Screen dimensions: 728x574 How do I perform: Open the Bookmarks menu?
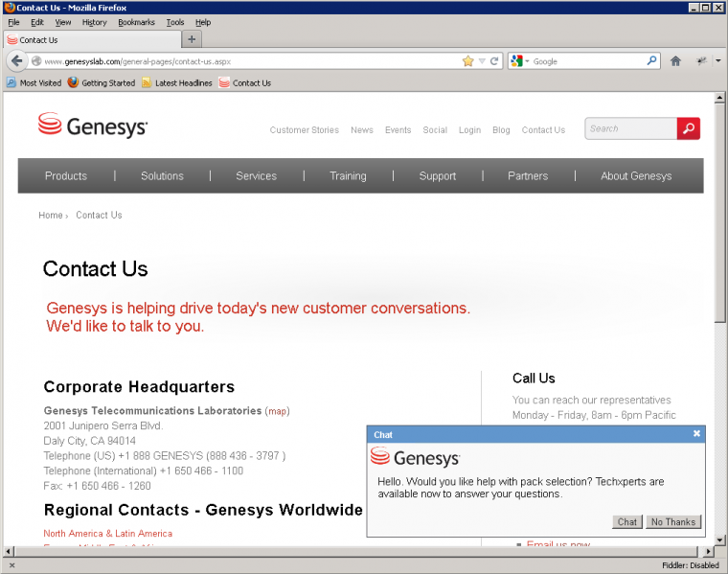pos(136,22)
